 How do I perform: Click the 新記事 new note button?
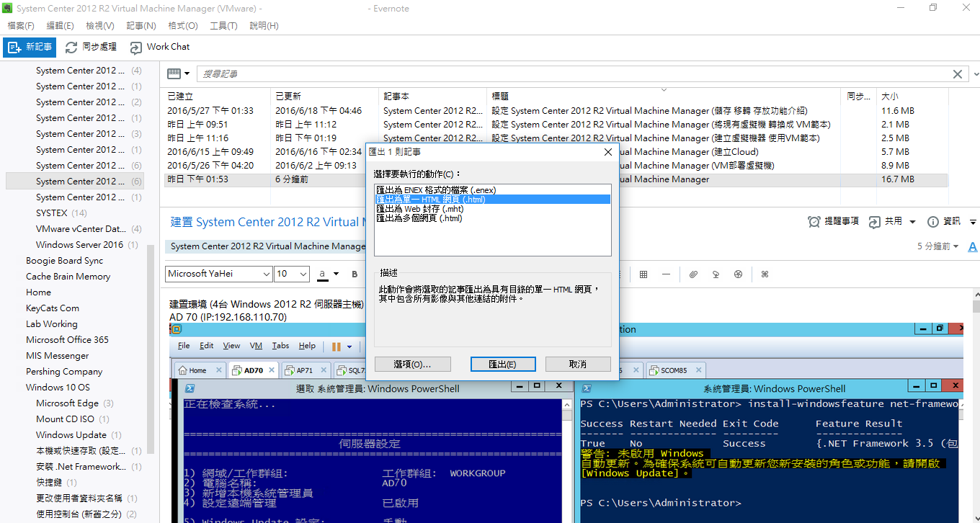click(x=30, y=48)
